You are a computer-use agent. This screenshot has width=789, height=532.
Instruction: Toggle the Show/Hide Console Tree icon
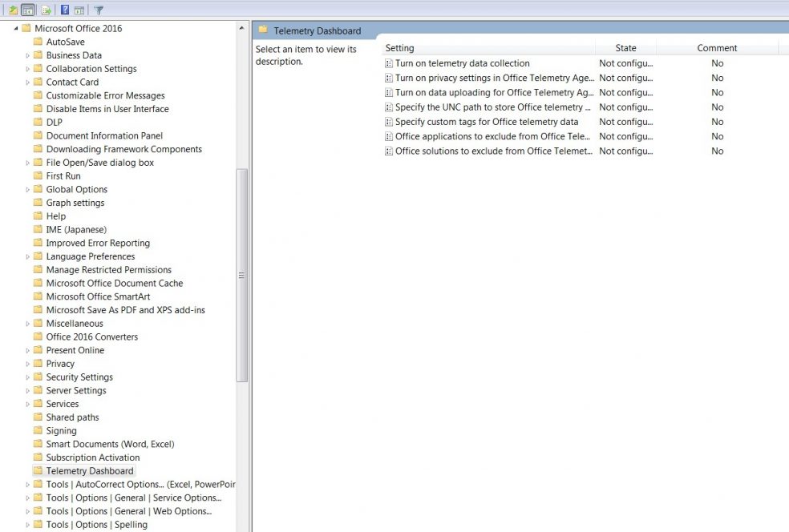[x=28, y=10]
